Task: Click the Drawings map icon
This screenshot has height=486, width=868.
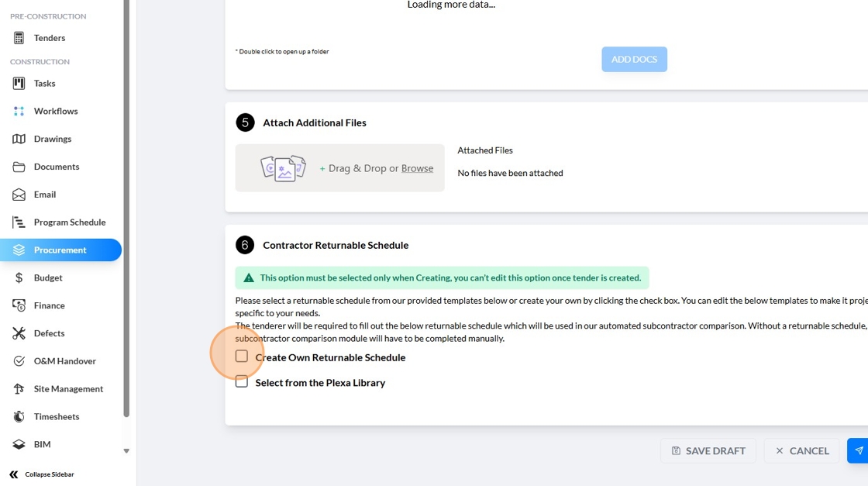Action: [x=19, y=139]
